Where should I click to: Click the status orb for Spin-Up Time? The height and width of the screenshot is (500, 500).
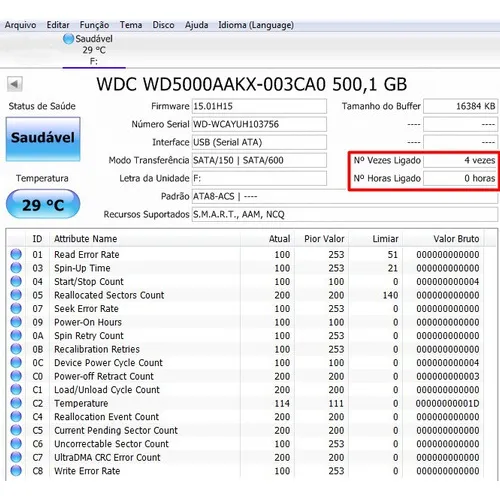pos(16,268)
